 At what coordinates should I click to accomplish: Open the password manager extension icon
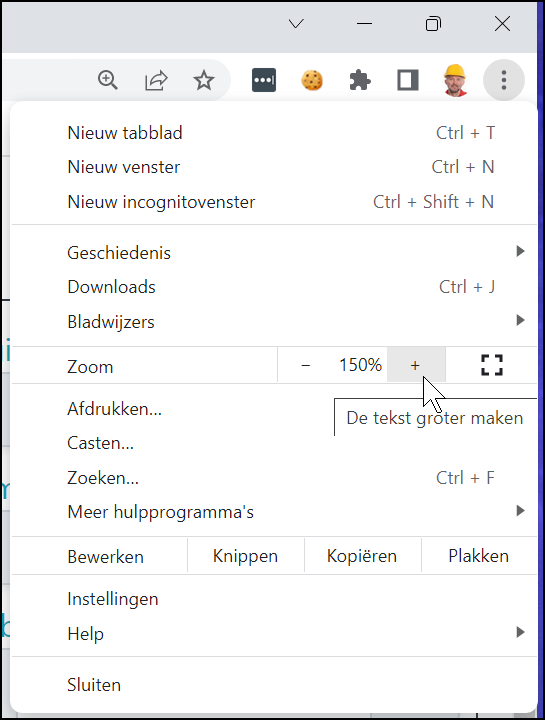264,80
